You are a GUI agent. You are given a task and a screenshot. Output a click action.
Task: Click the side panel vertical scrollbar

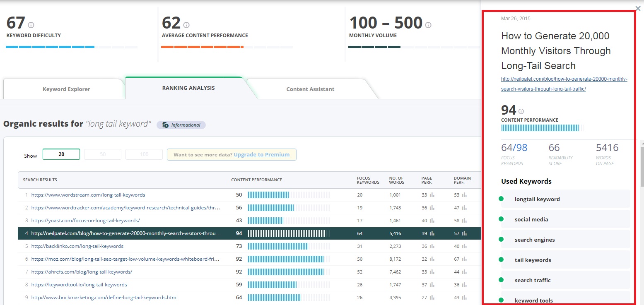pyautogui.click(x=642, y=166)
